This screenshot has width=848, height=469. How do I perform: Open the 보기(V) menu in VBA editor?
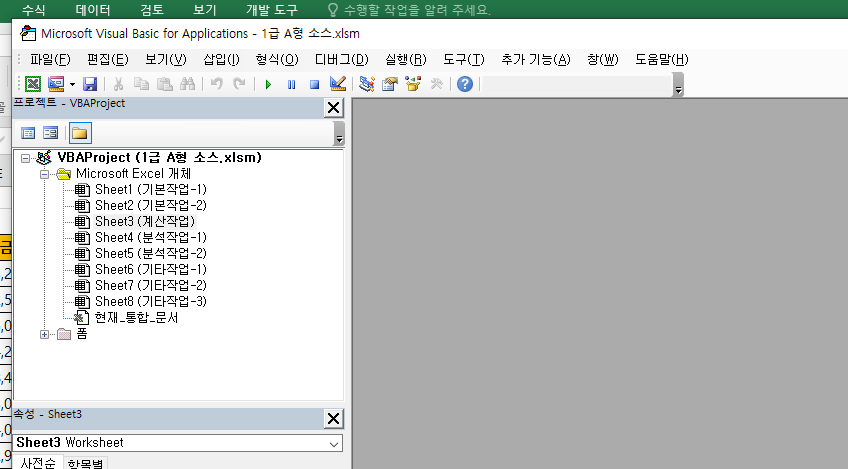pyautogui.click(x=165, y=60)
